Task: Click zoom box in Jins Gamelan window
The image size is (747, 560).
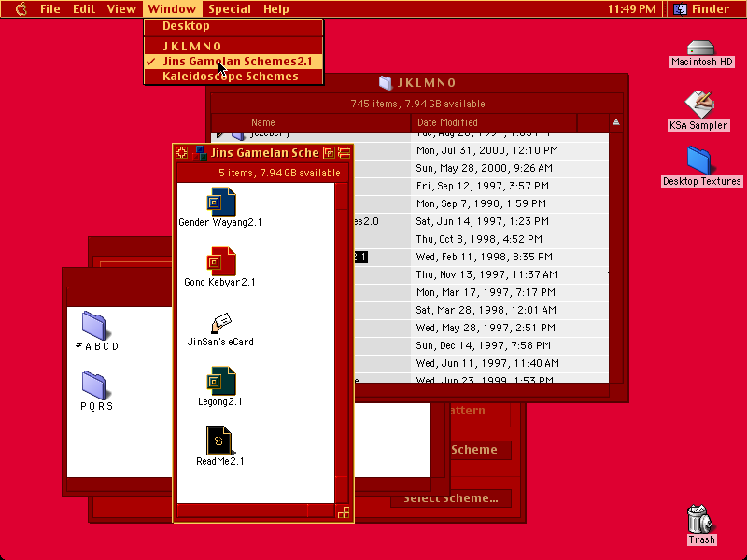Action: pyautogui.click(x=329, y=152)
